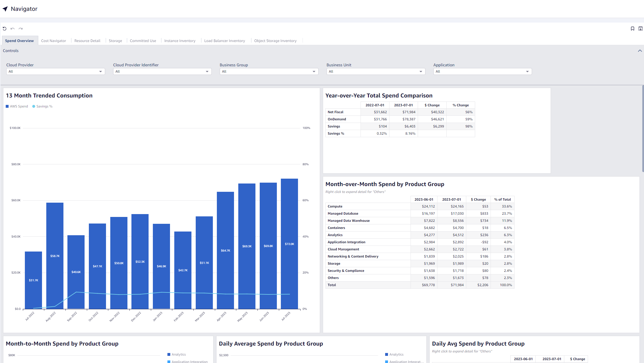Click the Dec-2022 bar labeled $52.3K
The height and width of the screenshot is (363, 644).
coord(140,262)
